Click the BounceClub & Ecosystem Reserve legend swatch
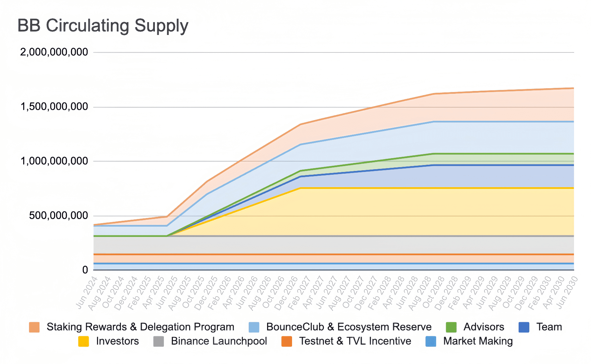Image resolution: width=591 pixels, height=364 pixels. click(x=254, y=327)
